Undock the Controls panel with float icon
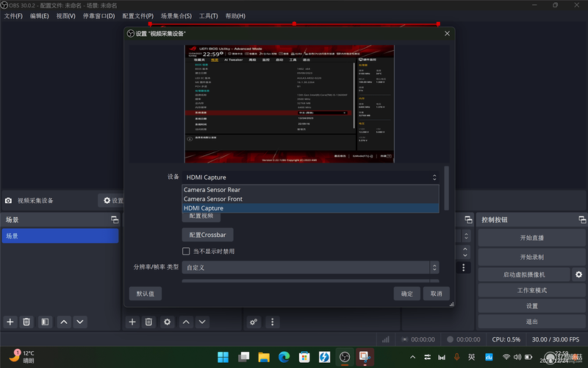The width and height of the screenshot is (588, 368). [582, 219]
